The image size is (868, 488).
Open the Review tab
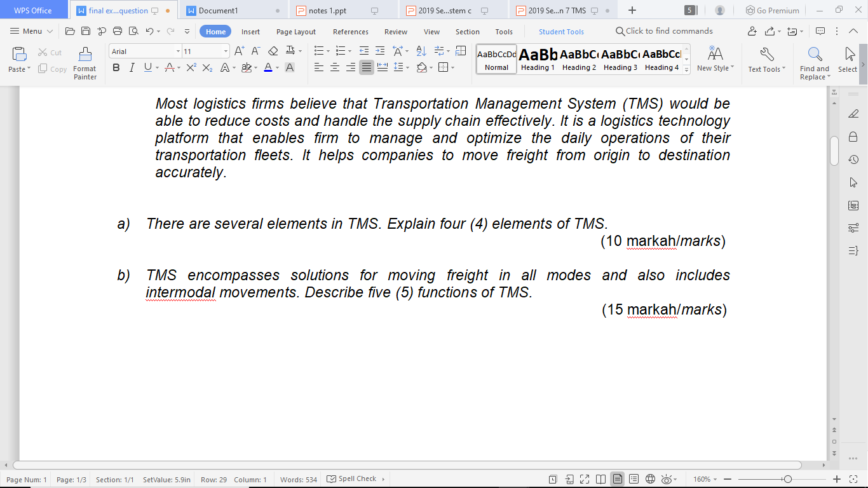tap(395, 31)
